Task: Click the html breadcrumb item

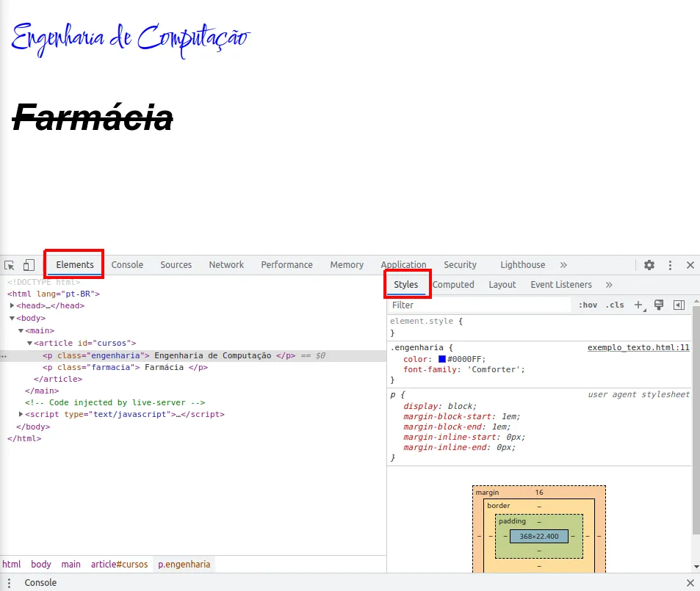Action: [12, 565]
